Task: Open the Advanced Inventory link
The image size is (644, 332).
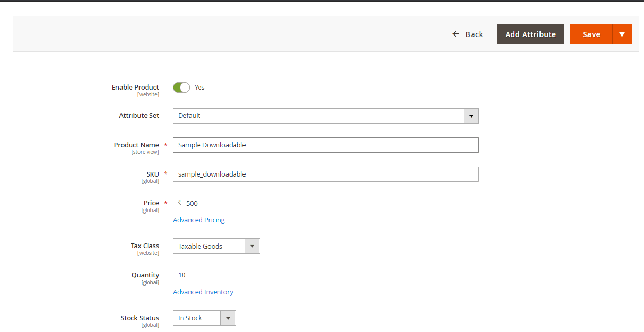Action: (203, 292)
